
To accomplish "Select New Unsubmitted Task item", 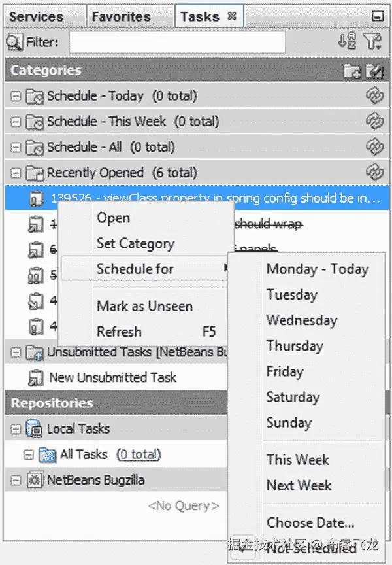I will (112, 377).
